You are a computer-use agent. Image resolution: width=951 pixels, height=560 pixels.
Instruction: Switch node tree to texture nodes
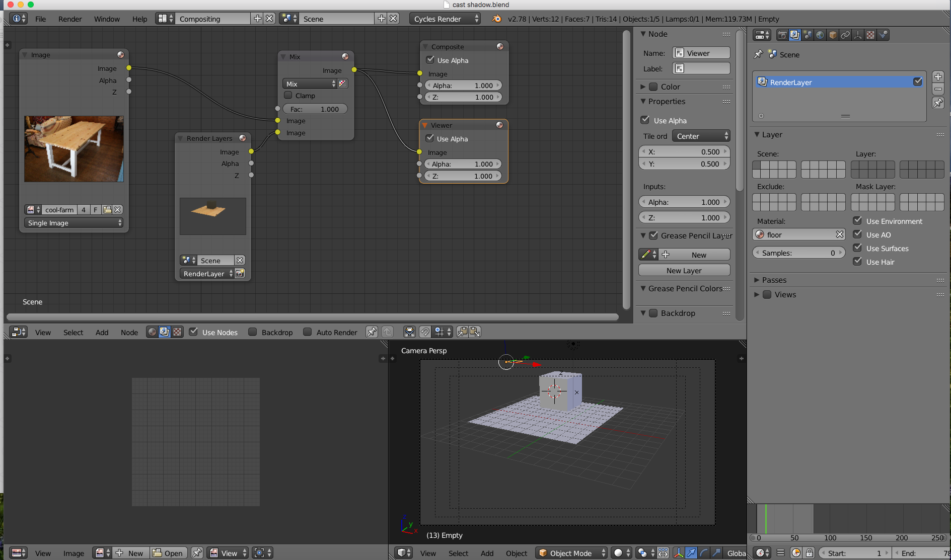coord(177,332)
